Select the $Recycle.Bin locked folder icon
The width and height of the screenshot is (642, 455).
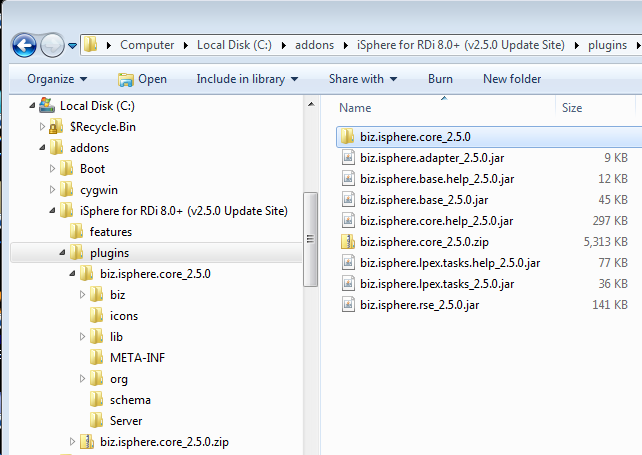tap(56, 127)
